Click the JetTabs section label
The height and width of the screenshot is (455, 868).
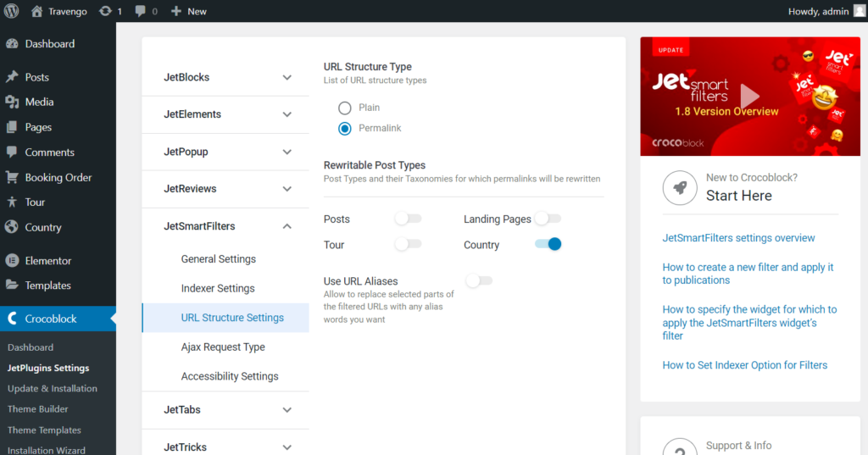click(182, 409)
